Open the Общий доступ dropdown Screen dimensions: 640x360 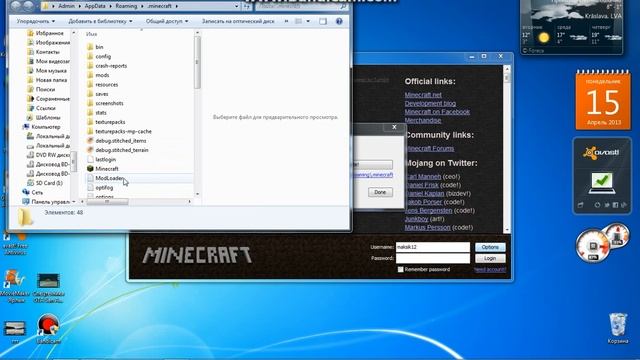[x=167, y=21]
